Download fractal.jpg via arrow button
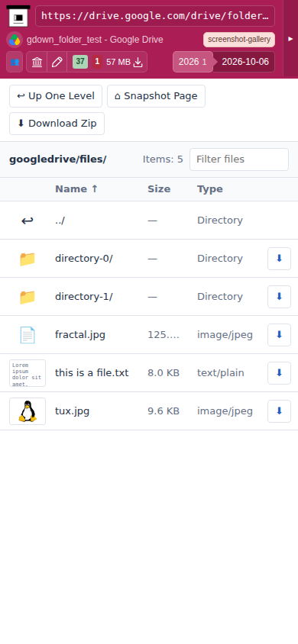Viewport: 298px width, 644px height. click(280, 335)
